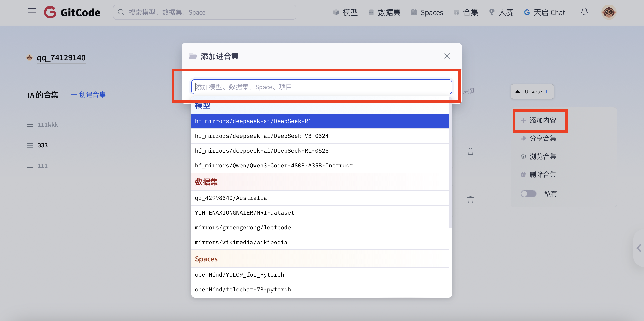Select hf_mirrors/deepseek-ai/DeepSeek-V3-0324

tap(320, 136)
